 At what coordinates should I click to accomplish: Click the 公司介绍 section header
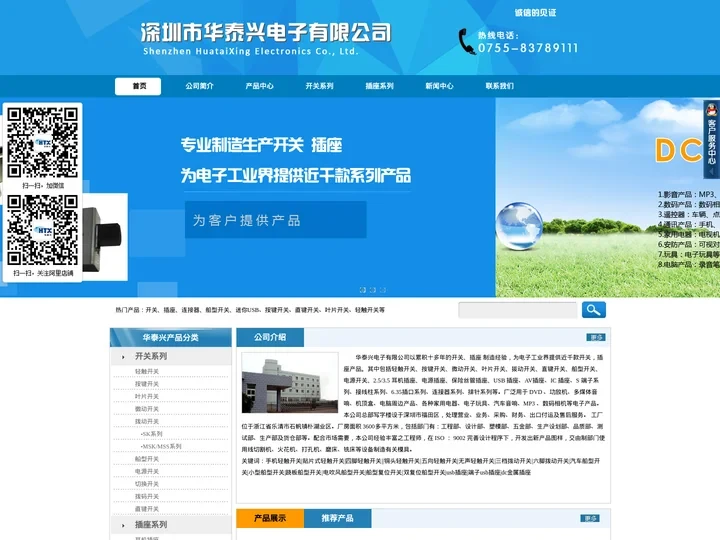point(270,338)
